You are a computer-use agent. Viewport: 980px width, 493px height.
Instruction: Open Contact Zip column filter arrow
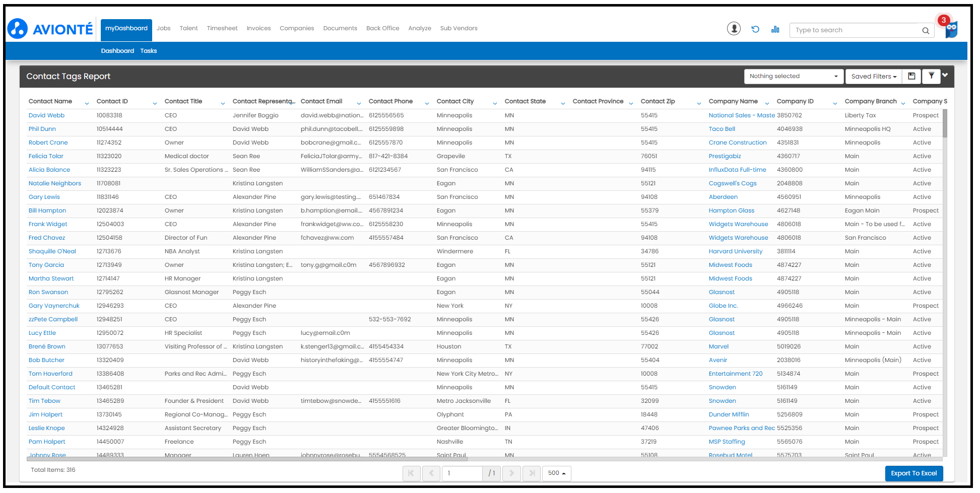699,103
